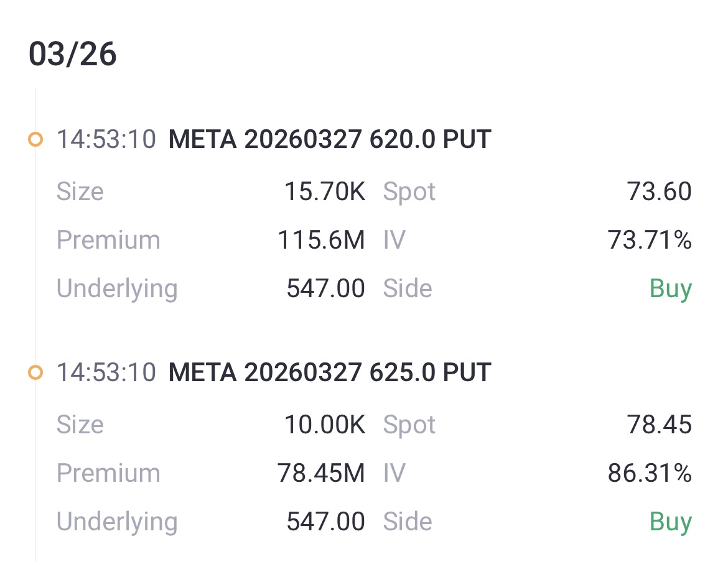
Task: Click IV value 73.71%
Action: [649, 240]
